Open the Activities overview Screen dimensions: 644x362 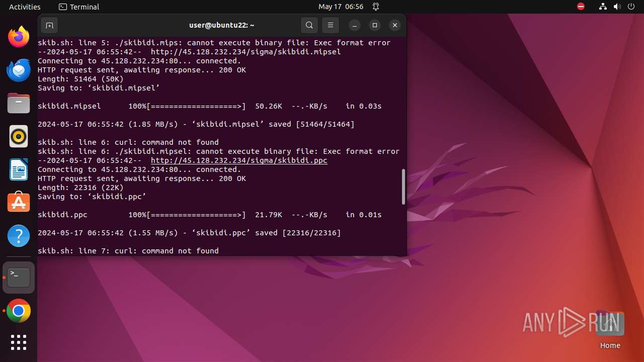pyautogui.click(x=25, y=7)
